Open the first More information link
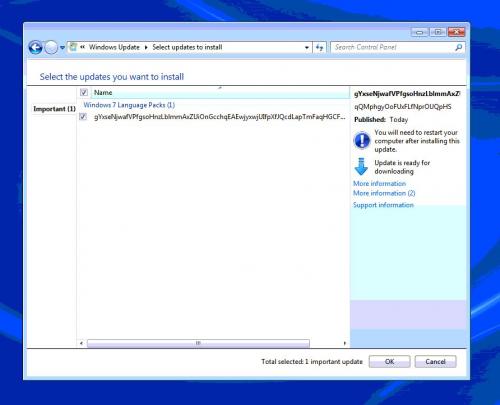This screenshot has width=500, height=405. pyautogui.click(x=379, y=184)
